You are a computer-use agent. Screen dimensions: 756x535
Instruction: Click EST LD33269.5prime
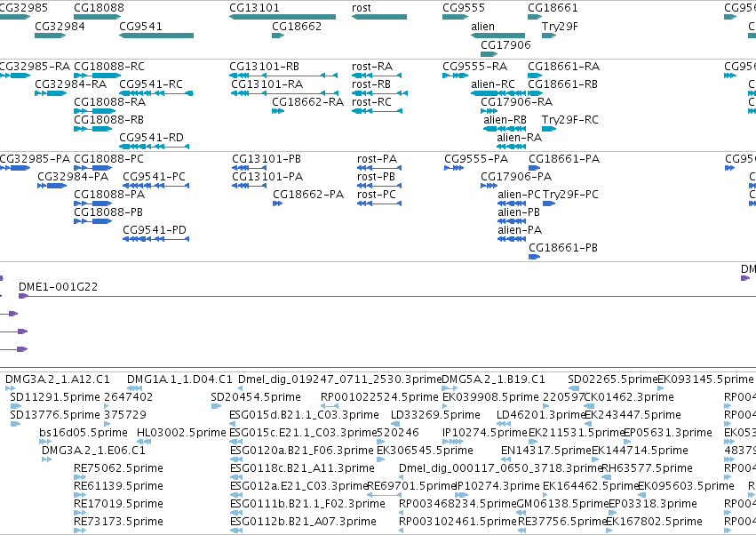click(x=435, y=415)
